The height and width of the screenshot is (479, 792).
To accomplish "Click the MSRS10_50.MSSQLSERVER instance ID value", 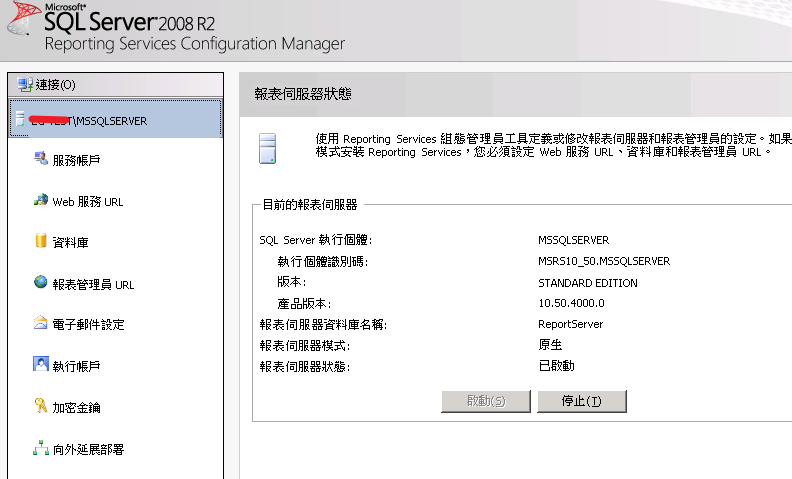I will pyautogui.click(x=604, y=261).
